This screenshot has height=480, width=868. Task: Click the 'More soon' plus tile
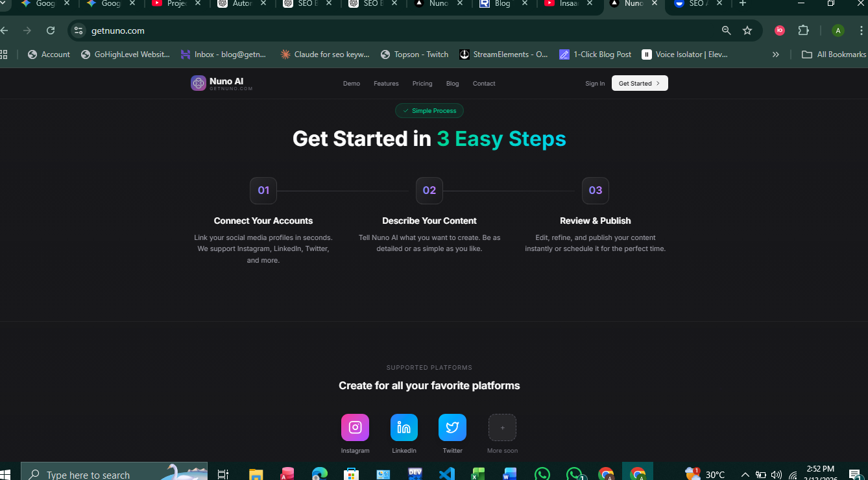(502, 427)
